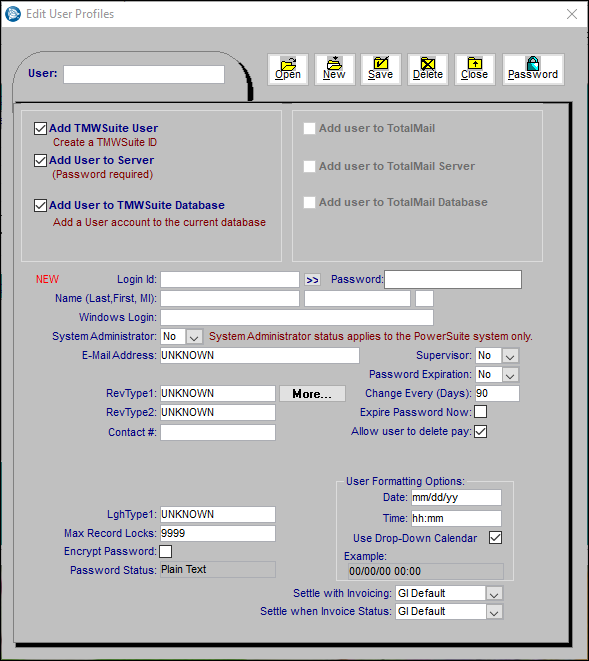Open the Supervisor dropdown list

click(x=510, y=356)
